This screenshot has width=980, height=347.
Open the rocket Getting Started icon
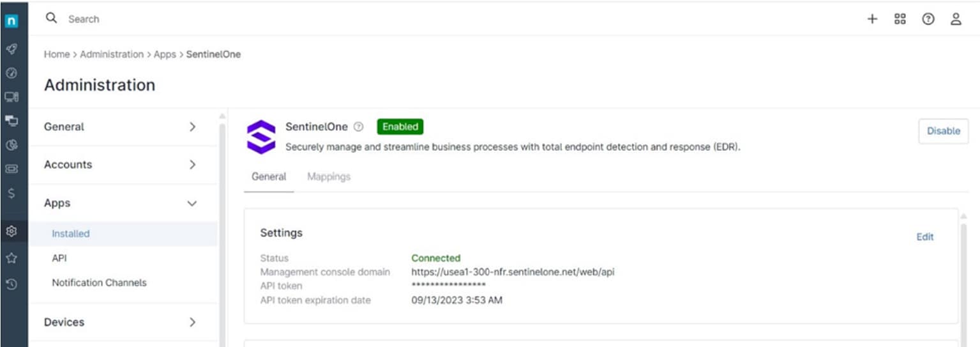pyautogui.click(x=11, y=49)
